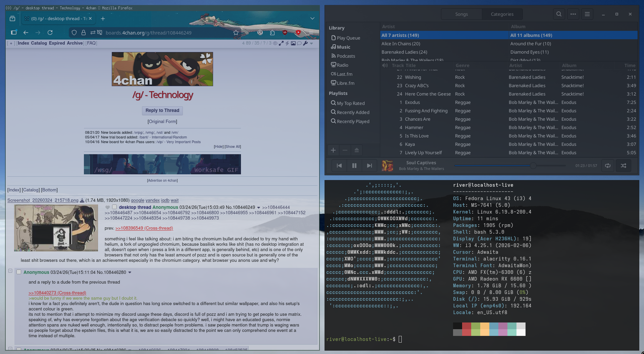This screenshot has width=644, height=354.
Task: Reload the 4chan thread page
Action: tap(50, 33)
